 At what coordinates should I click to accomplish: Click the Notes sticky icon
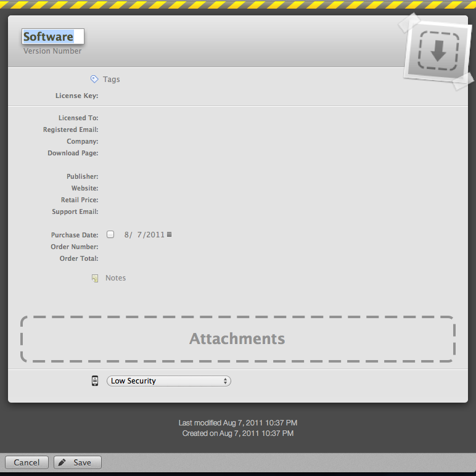(95, 278)
